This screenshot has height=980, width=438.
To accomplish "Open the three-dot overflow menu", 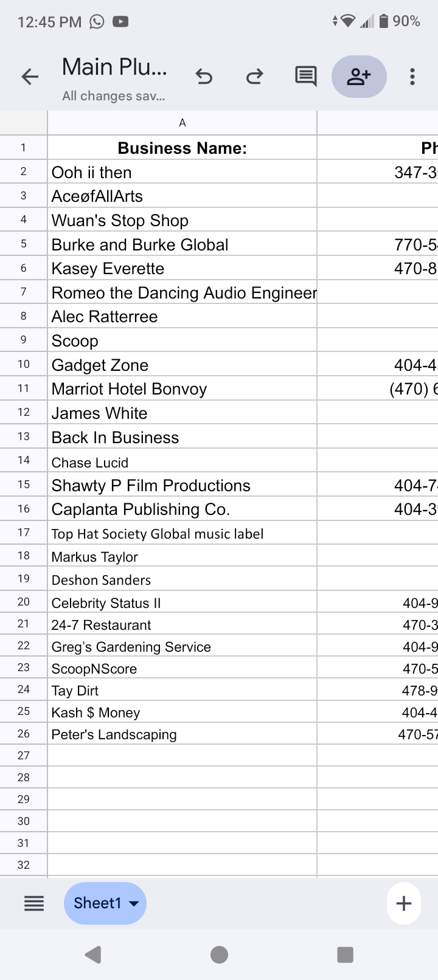I will [412, 77].
